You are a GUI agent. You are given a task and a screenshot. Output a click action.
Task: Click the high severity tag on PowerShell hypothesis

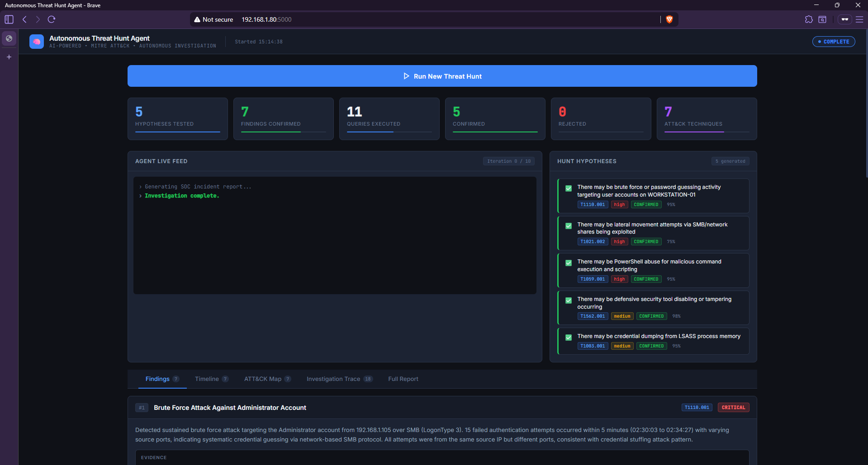coord(619,279)
